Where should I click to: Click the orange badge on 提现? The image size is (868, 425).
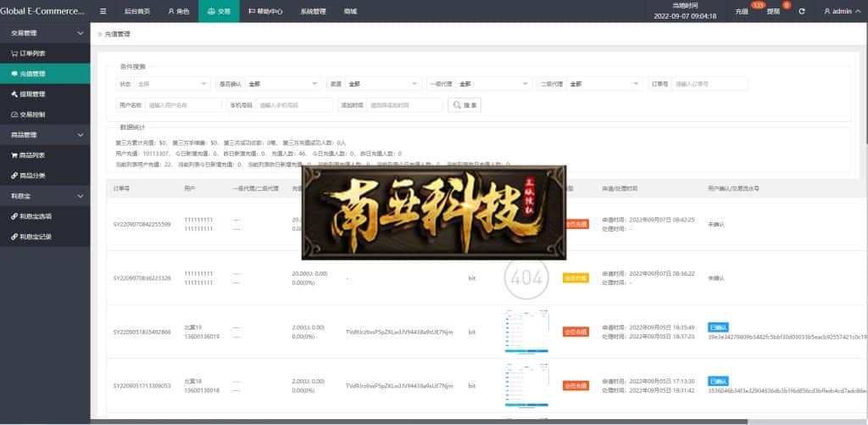[787, 5]
